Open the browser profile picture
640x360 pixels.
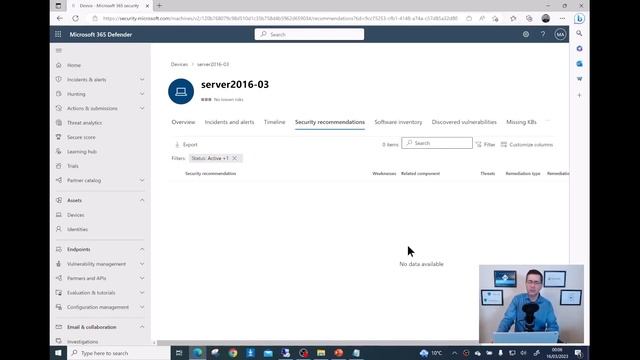click(x=546, y=18)
